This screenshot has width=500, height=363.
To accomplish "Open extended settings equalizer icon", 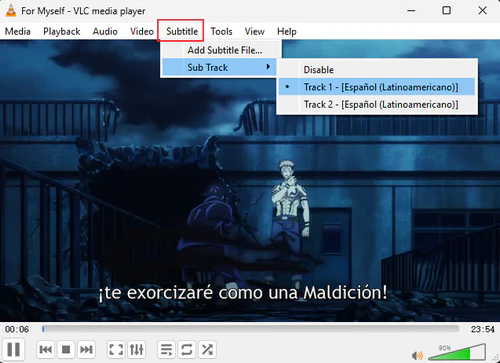I will (x=137, y=350).
